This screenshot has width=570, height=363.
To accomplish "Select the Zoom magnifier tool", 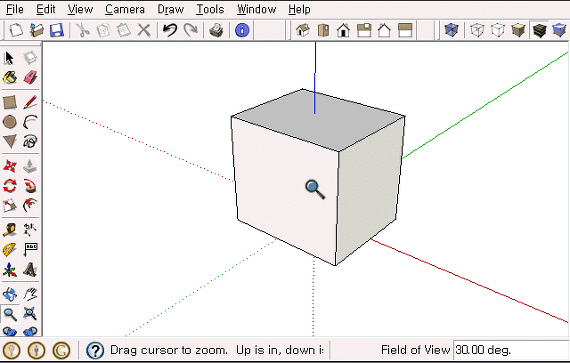I will click(9, 314).
